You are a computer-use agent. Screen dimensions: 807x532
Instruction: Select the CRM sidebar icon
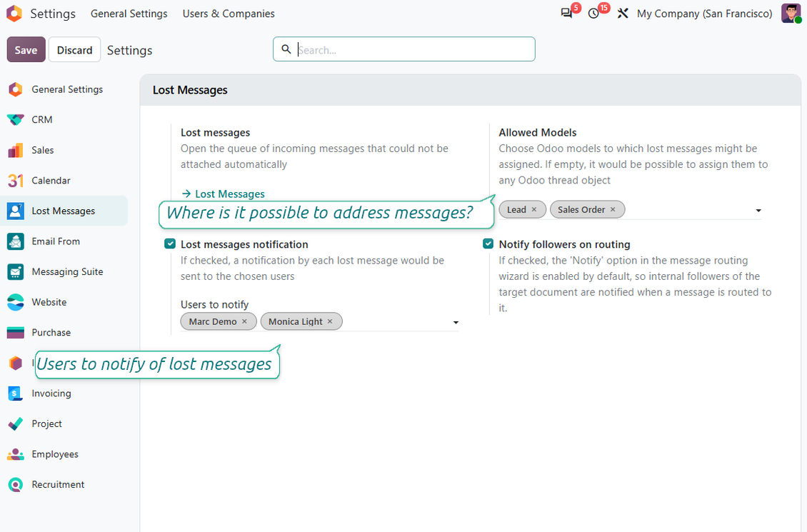click(x=16, y=120)
